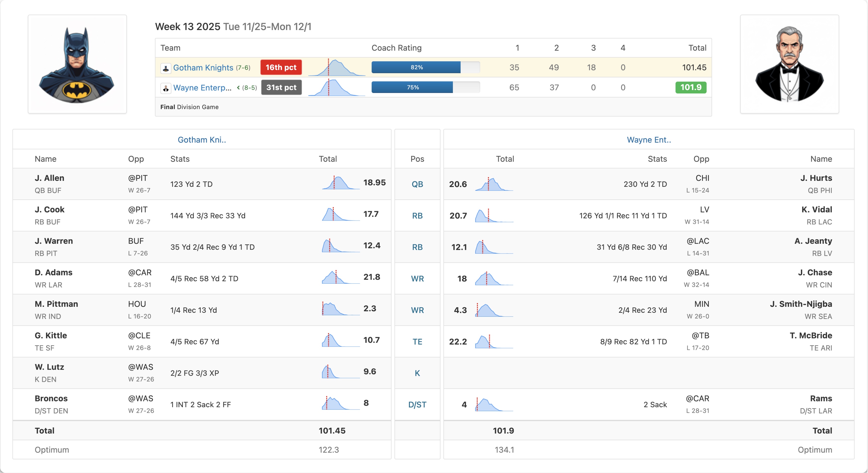Open Wayne Enterp... team link in scoreboard
Screen dimensions: 868x473
pyautogui.click(x=202, y=87)
